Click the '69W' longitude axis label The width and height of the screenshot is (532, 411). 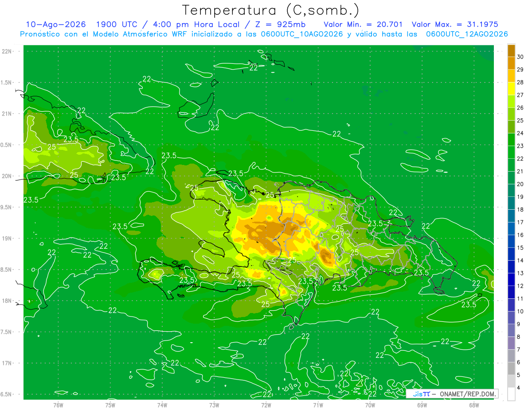[422, 405]
